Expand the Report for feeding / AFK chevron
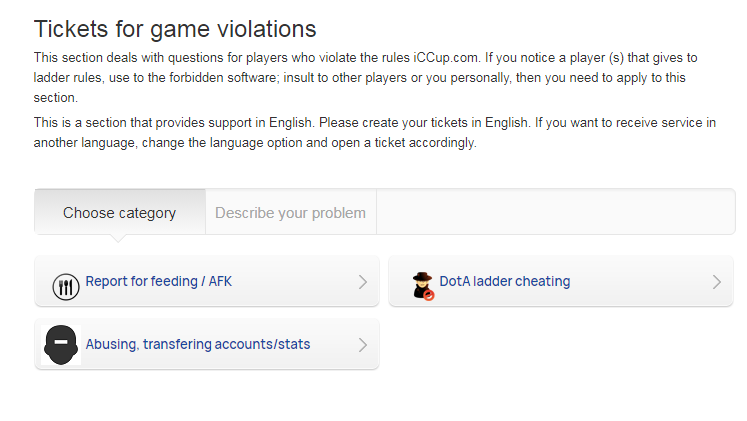The width and height of the screenshot is (747, 421). (363, 282)
